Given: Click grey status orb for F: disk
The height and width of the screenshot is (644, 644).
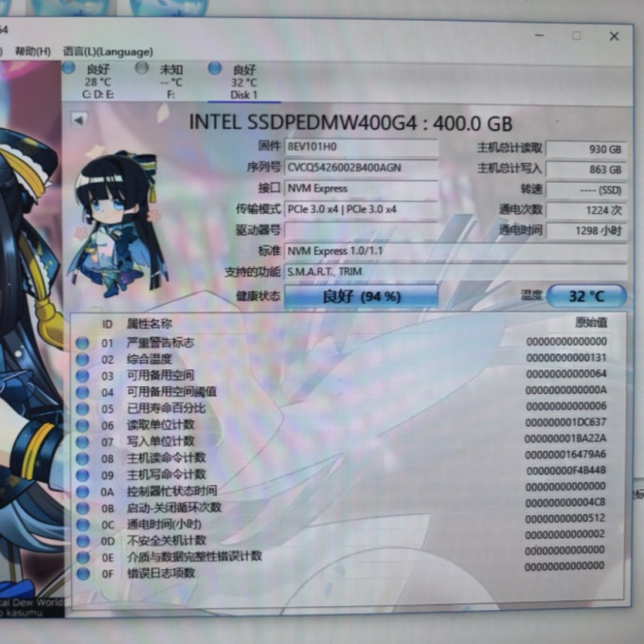Looking at the screenshot, I should [142, 68].
